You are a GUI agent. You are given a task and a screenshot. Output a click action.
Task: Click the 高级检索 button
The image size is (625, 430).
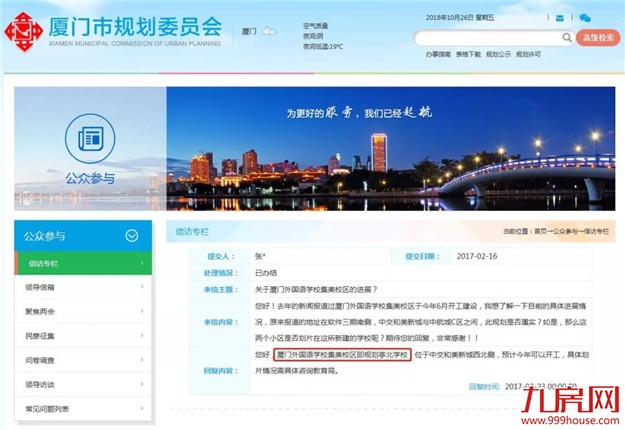pyautogui.click(x=598, y=38)
